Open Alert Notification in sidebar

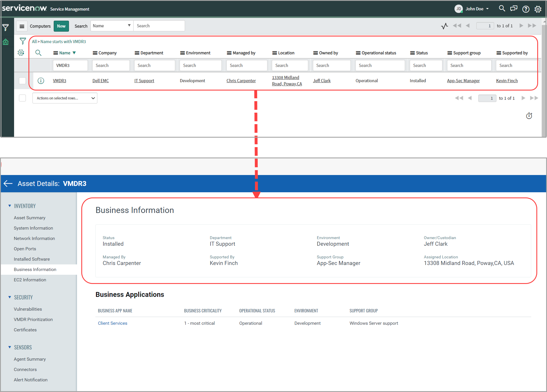(x=31, y=380)
